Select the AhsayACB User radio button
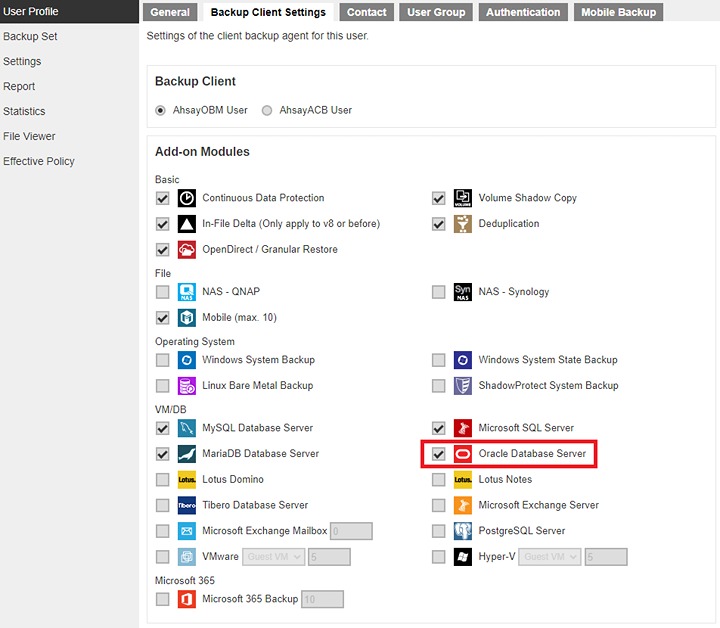 267,111
